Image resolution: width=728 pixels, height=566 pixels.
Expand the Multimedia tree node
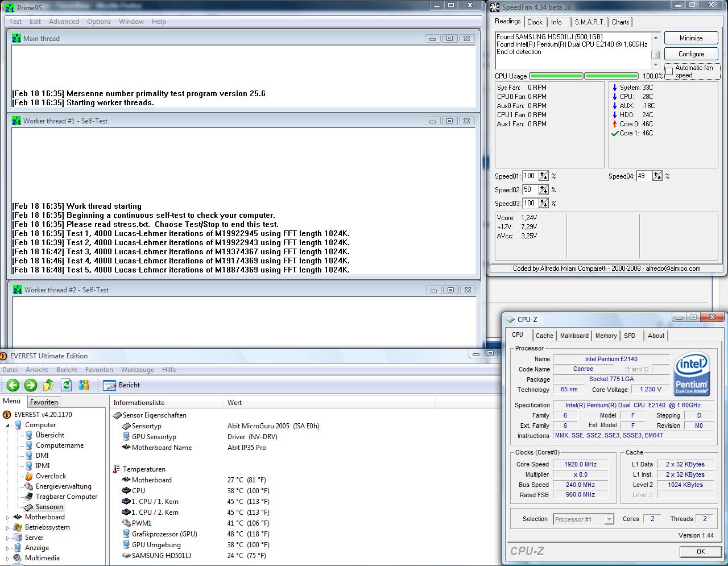[8, 558]
